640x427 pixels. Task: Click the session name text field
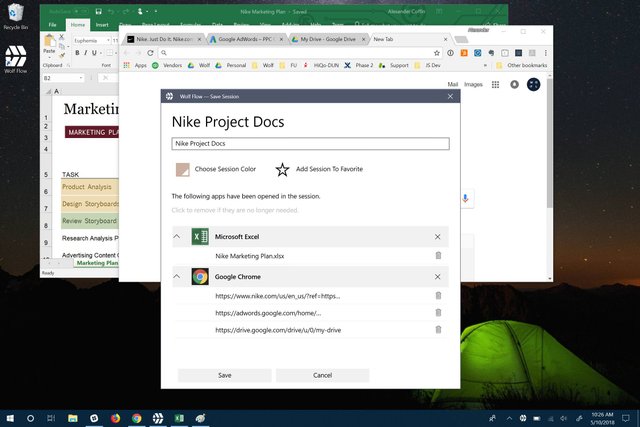click(310, 143)
